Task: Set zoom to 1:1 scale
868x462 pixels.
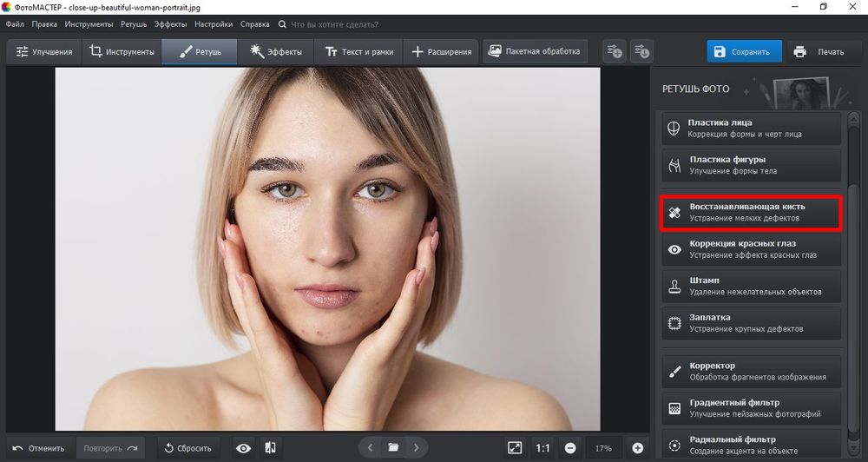Action: pyautogui.click(x=542, y=448)
